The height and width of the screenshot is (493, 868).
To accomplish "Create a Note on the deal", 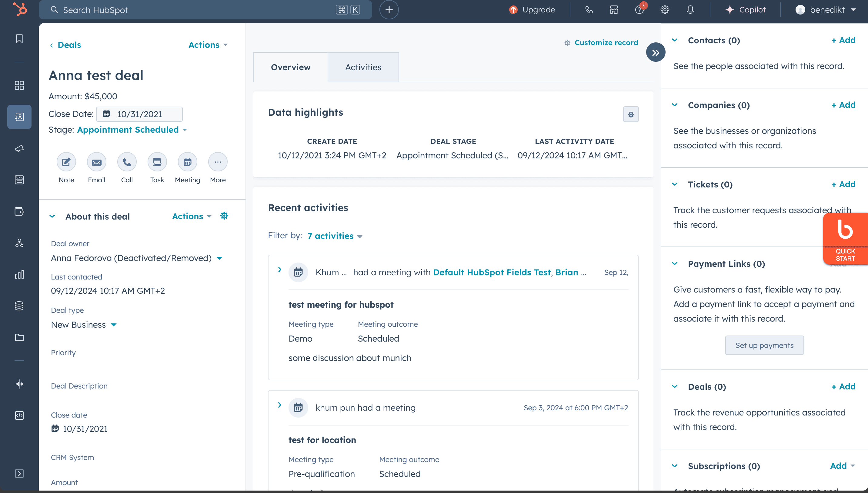I will point(66,162).
